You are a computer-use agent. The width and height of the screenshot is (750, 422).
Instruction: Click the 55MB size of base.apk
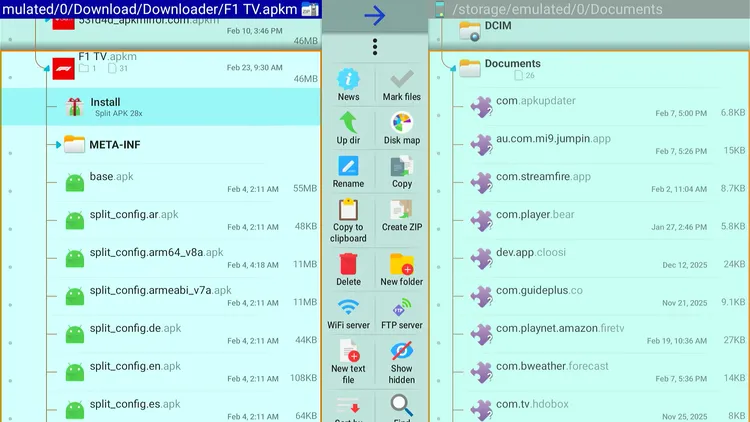tap(305, 189)
